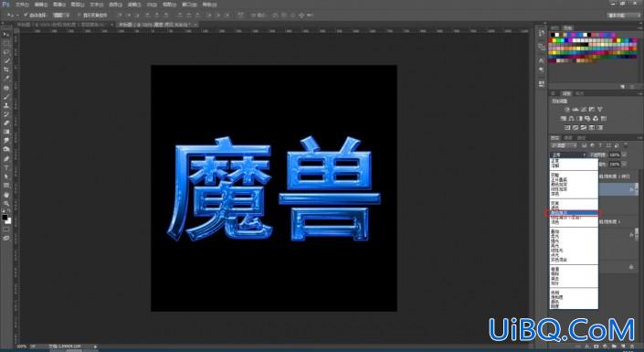Choose Multiply in the blend mode list
644x352 pixels.
click(574, 180)
